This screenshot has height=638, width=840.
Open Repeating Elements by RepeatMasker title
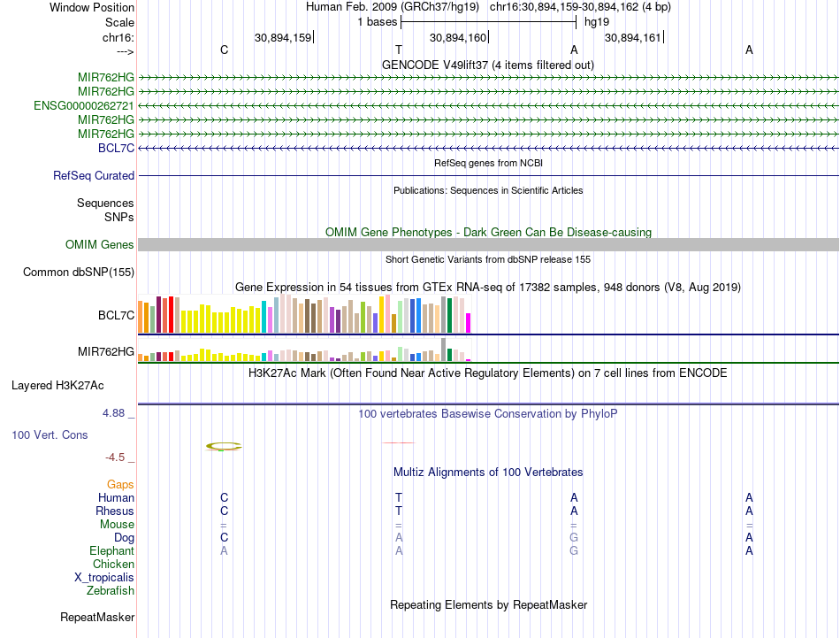488,604
